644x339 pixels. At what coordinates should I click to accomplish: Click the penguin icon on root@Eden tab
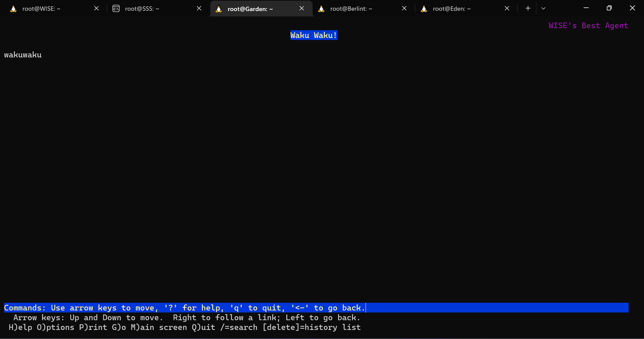pyautogui.click(x=424, y=9)
